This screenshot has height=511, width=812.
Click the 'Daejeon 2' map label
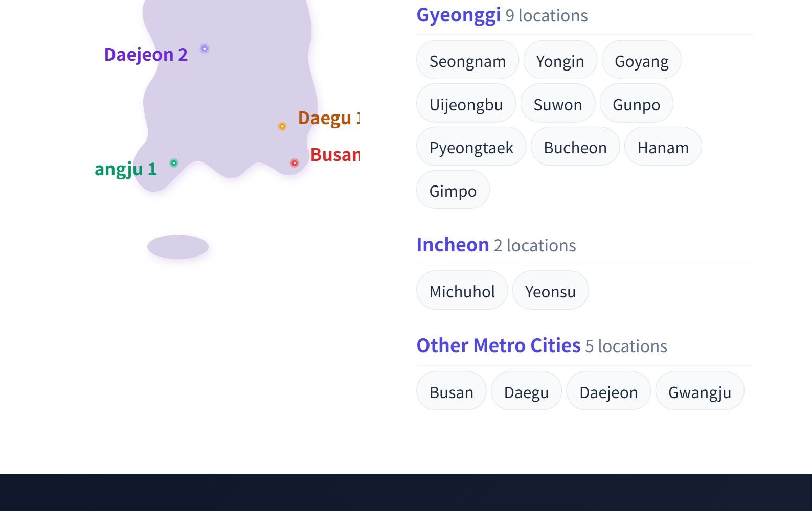(146, 54)
